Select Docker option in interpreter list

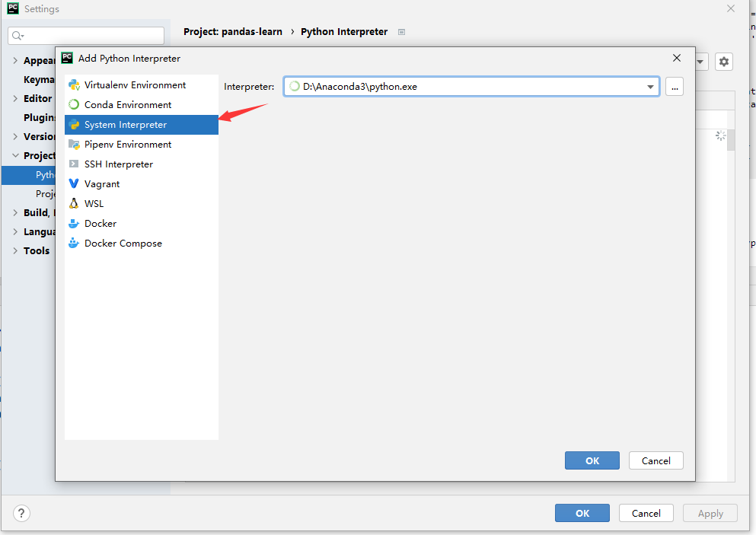(142, 223)
